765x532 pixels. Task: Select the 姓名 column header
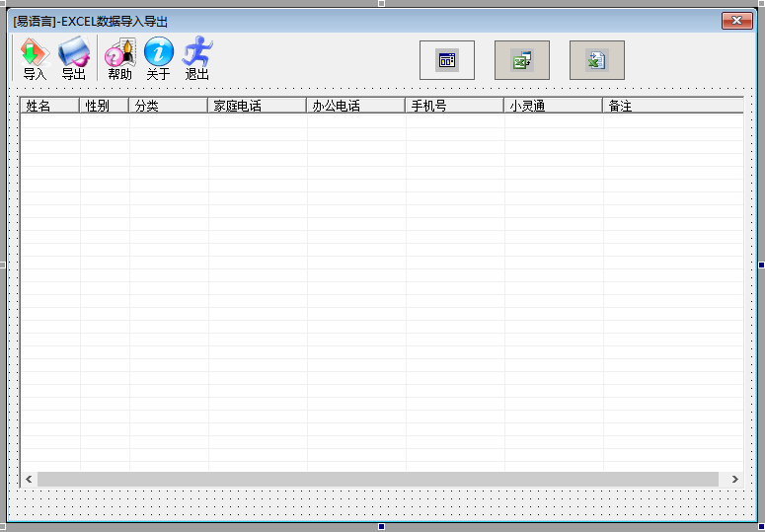pos(49,106)
